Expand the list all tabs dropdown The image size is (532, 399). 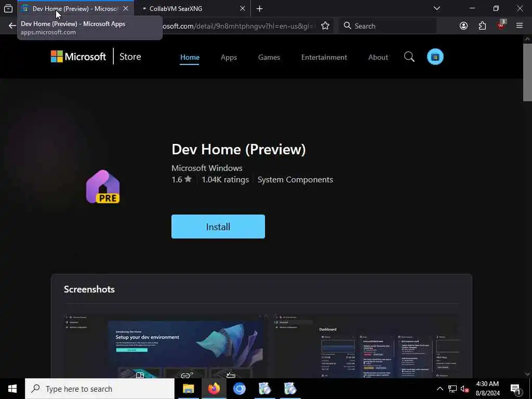tap(437, 8)
